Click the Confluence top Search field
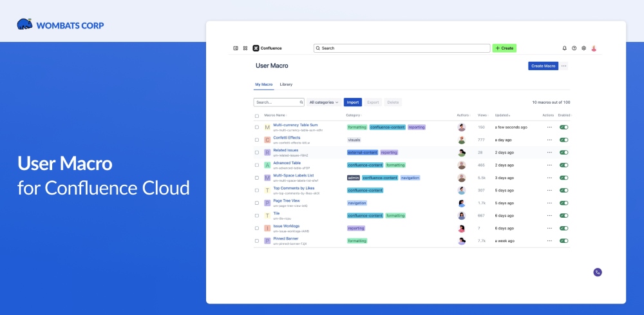644x315 pixels. click(x=402, y=48)
